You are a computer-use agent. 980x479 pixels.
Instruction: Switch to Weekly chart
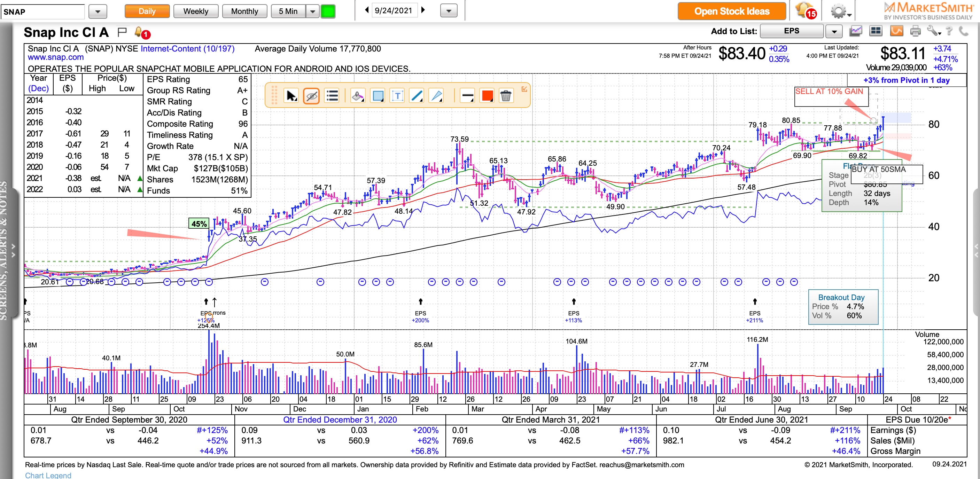[x=195, y=11]
